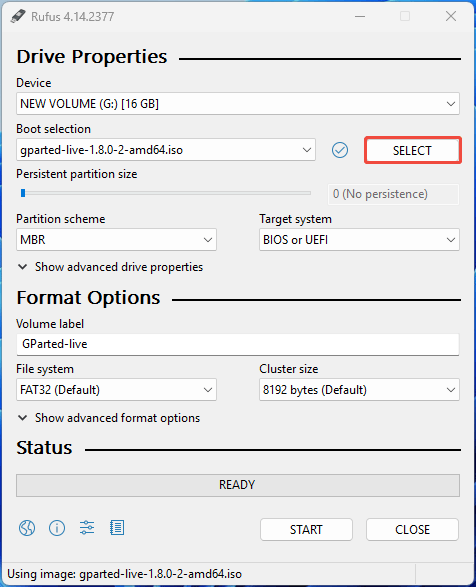Screen dimensions: 476x587
Task: Click the checksum checkmark icon
Action: tap(340, 150)
